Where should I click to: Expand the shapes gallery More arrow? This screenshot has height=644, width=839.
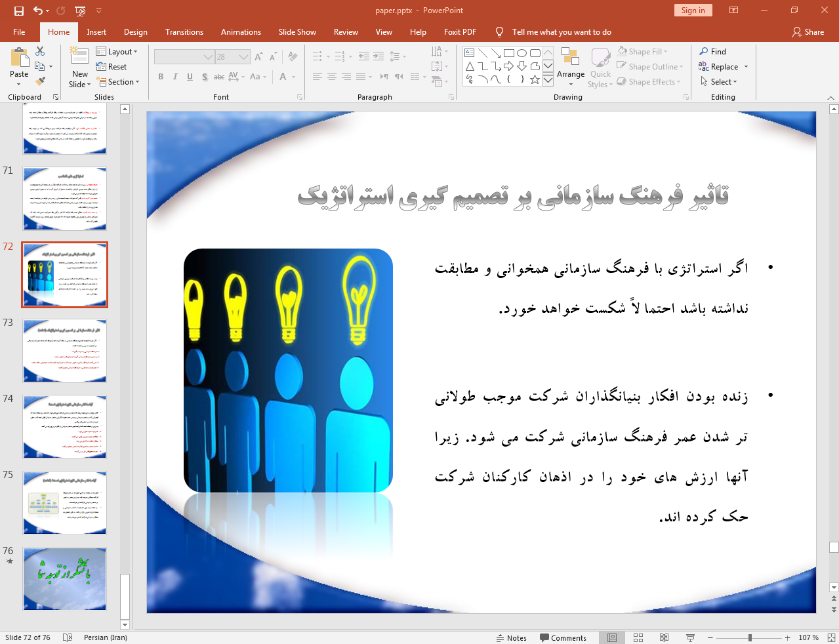coord(548,79)
